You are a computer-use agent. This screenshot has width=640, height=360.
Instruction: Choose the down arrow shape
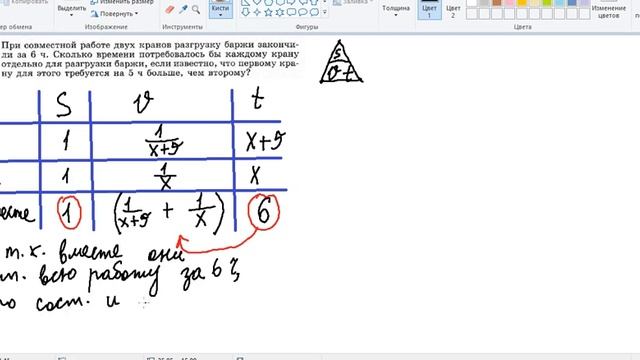[245, 12]
